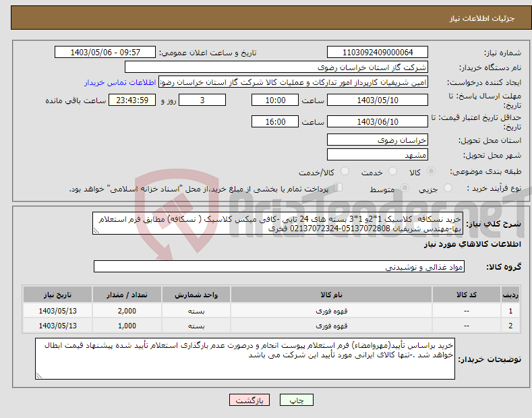Click the response deadline time 10:00
This screenshot has height=418, width=532.
tap(275, 100)
